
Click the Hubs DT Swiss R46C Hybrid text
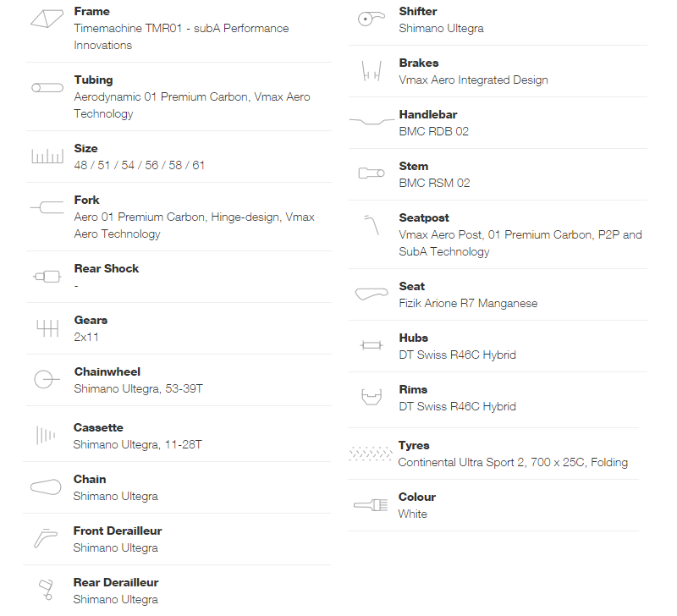coord(457,355)
